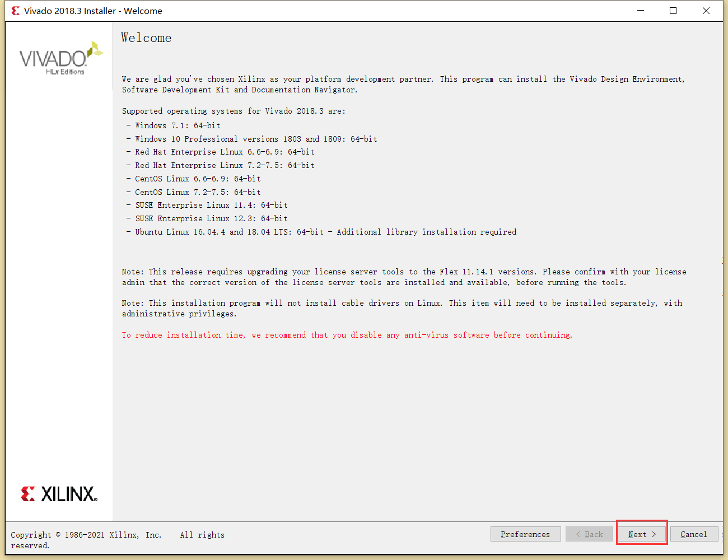Select the Red Hat Enterprise Linux 7.2-7.5 line

[x=221, y=165]
